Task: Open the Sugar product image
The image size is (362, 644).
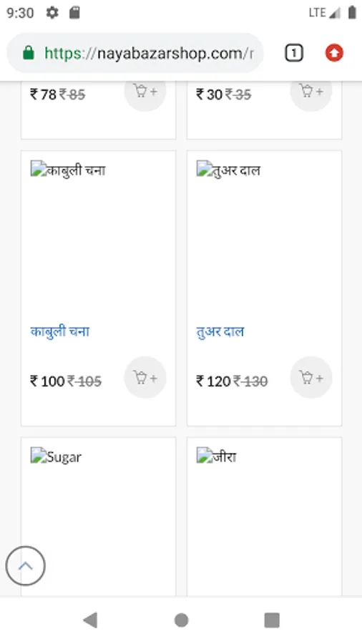Action: click(x=57, y=457)
